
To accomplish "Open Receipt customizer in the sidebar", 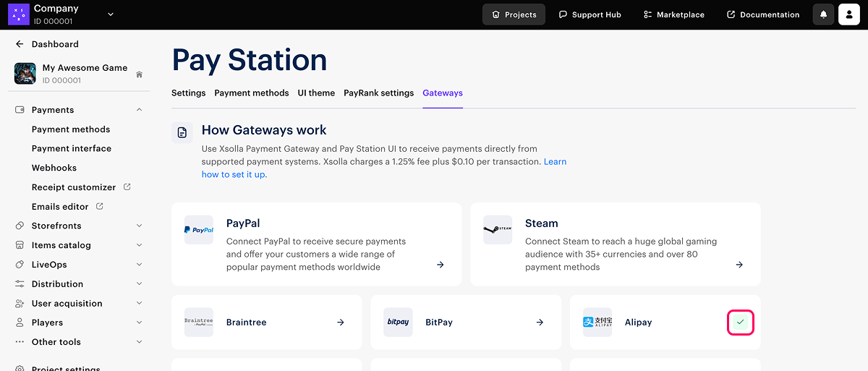I will [74, 187].
